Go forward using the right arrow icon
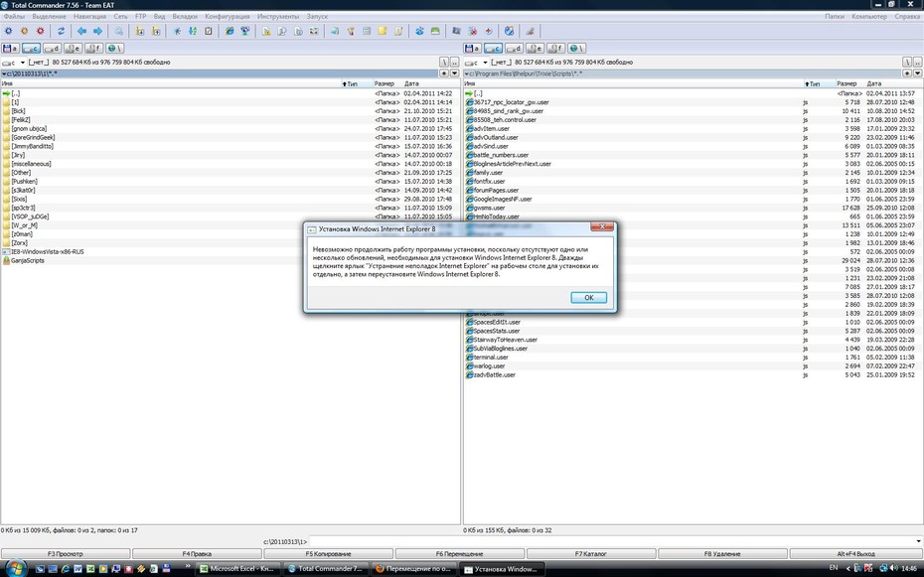 (97, 31)
